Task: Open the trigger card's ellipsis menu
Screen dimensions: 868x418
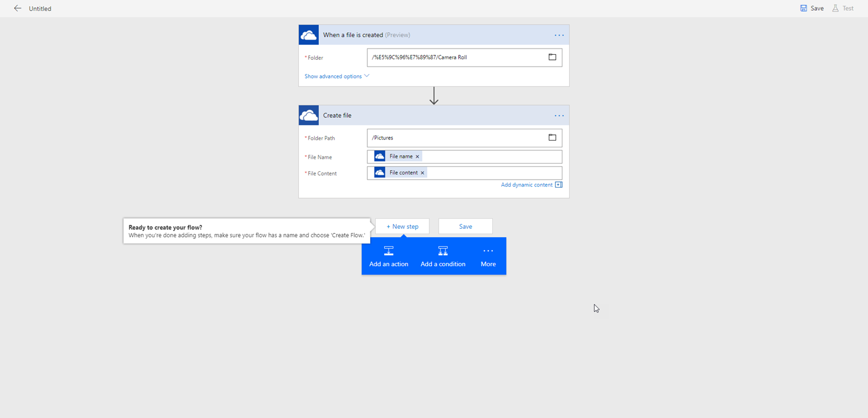Action: click(559, 35)
